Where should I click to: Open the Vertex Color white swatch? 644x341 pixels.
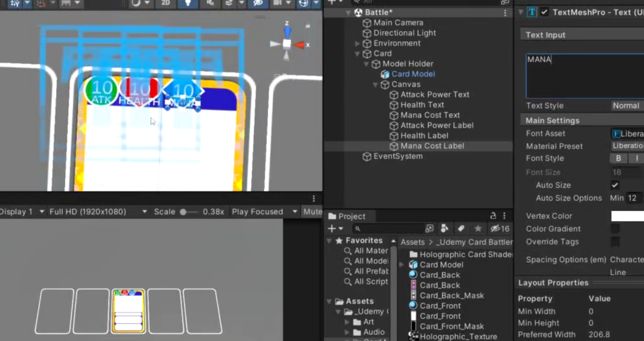(x=627, y=216)
